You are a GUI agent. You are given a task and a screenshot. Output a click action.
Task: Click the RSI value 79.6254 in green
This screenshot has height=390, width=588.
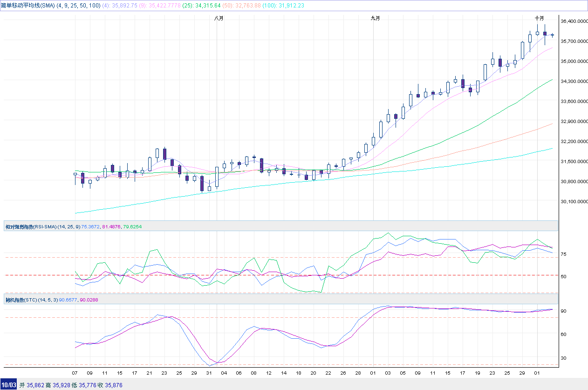point(131,227)
